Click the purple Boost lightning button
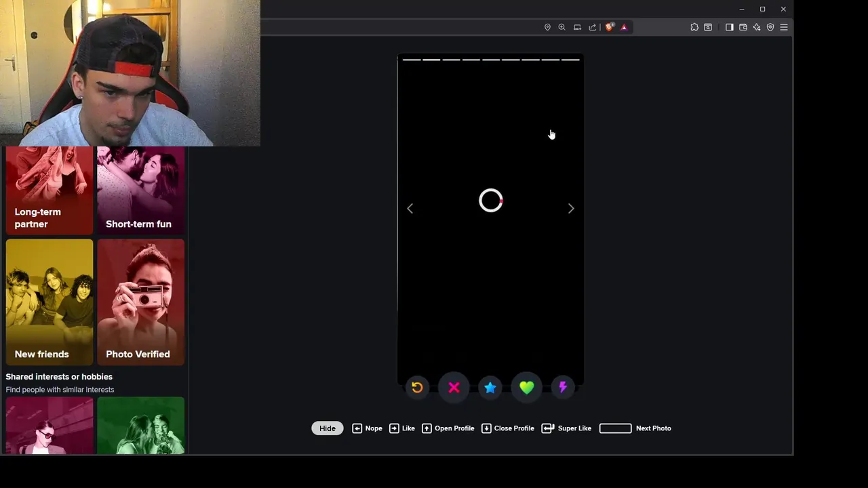This screenshot has height=488, width=868. coord(563,388)
